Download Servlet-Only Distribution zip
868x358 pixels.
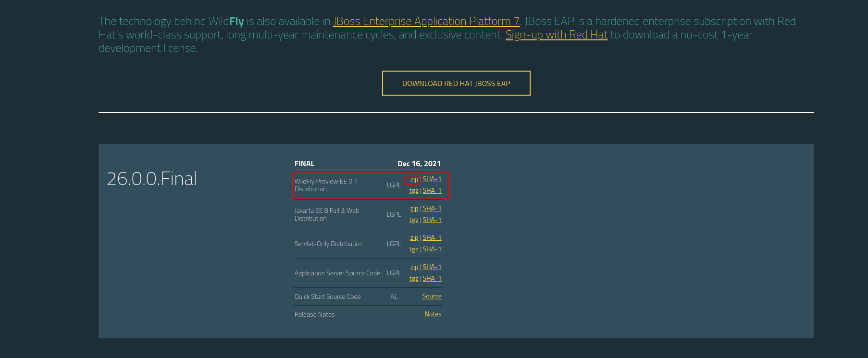click(414, 238)
